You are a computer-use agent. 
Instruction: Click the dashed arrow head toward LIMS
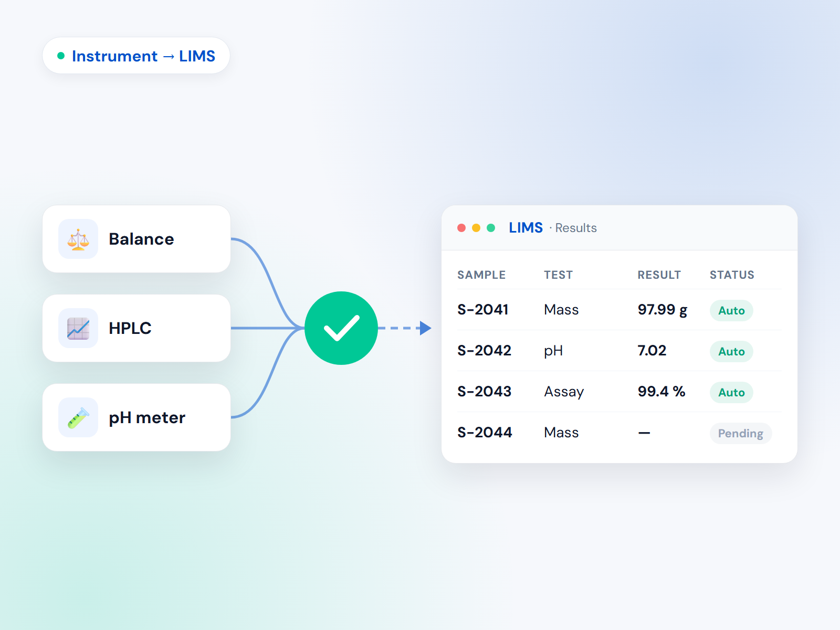(425, 328)
